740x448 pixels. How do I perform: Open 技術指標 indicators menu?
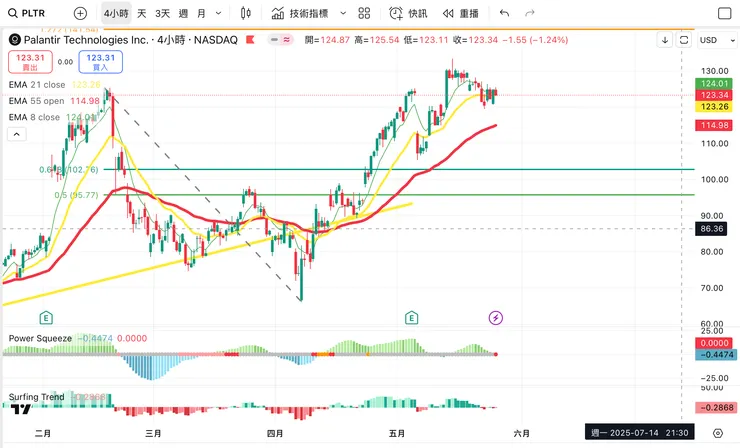tap(300, 13)
